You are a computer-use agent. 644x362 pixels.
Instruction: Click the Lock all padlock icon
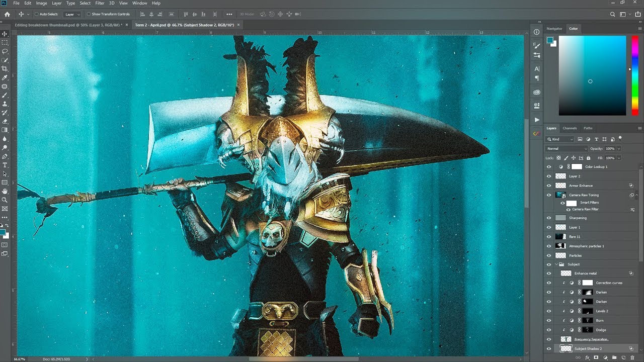click(x=588, y=158)
